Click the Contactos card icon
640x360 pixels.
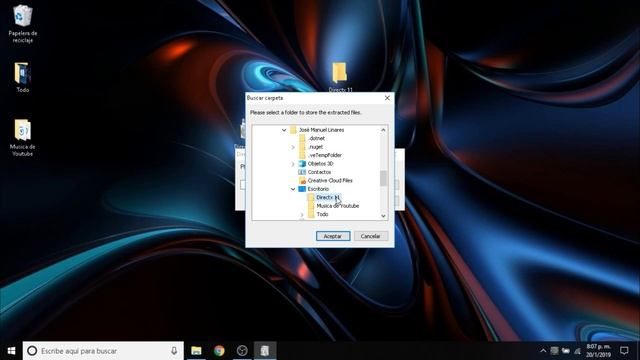click(302, 172)
